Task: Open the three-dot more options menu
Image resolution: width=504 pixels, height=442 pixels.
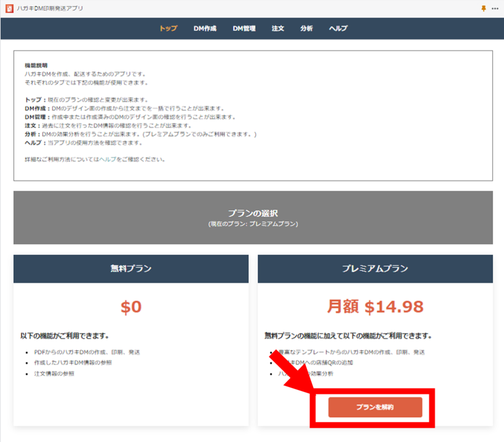Action: [x=495, y=9]
